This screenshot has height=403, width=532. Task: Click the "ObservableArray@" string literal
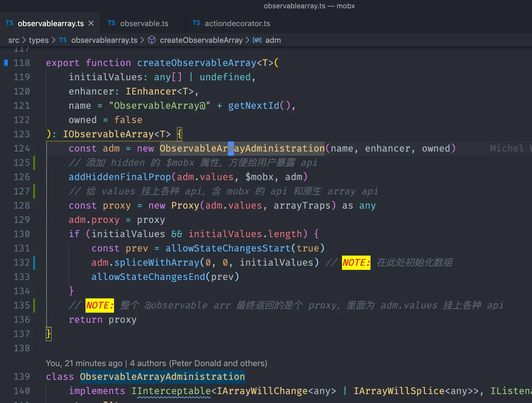pyautogui.click(x=159, y=106)
